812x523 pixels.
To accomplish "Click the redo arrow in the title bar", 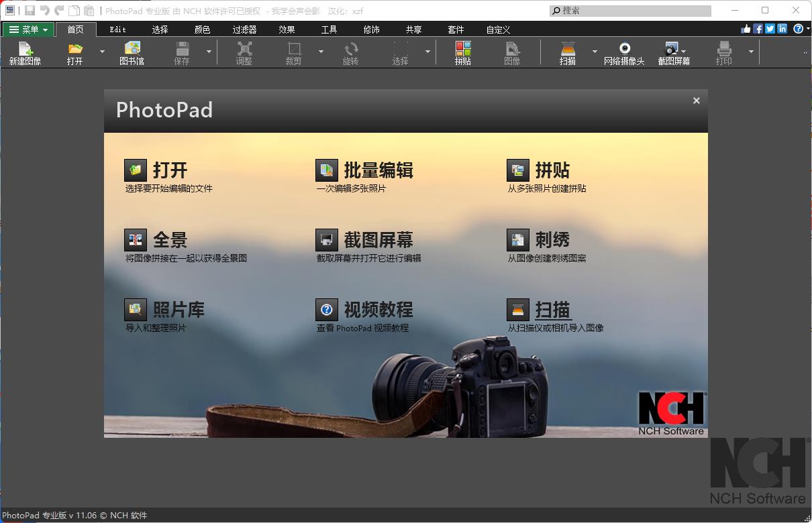I will click(59, 11).
